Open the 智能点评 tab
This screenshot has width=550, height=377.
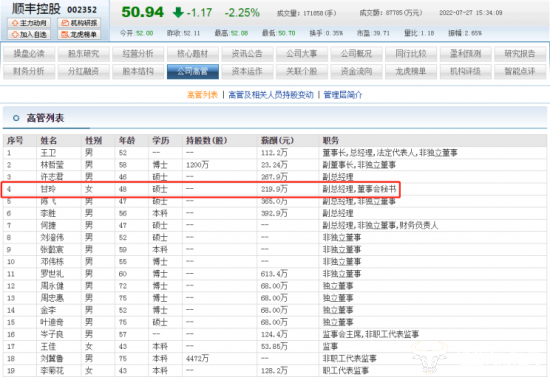coord(520,72)
